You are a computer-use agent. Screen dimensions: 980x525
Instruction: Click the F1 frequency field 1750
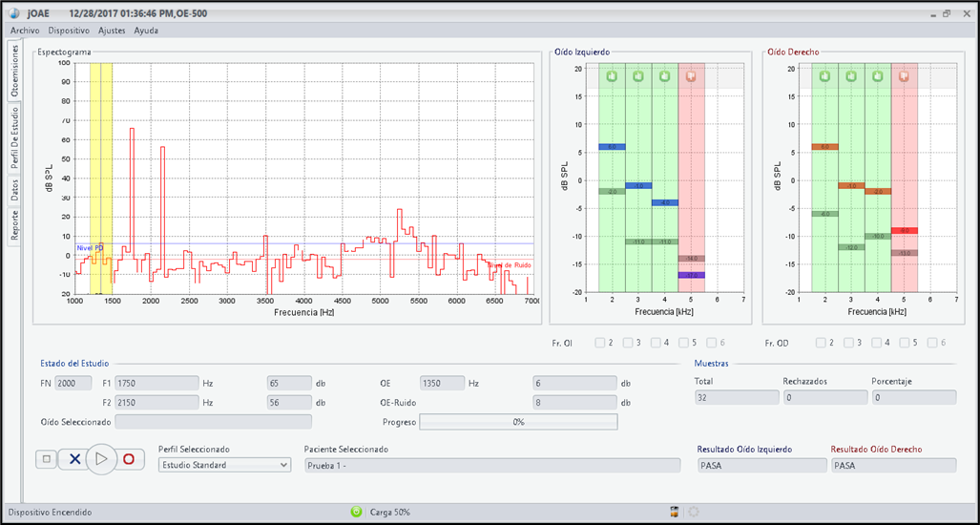tap(156, 383)
